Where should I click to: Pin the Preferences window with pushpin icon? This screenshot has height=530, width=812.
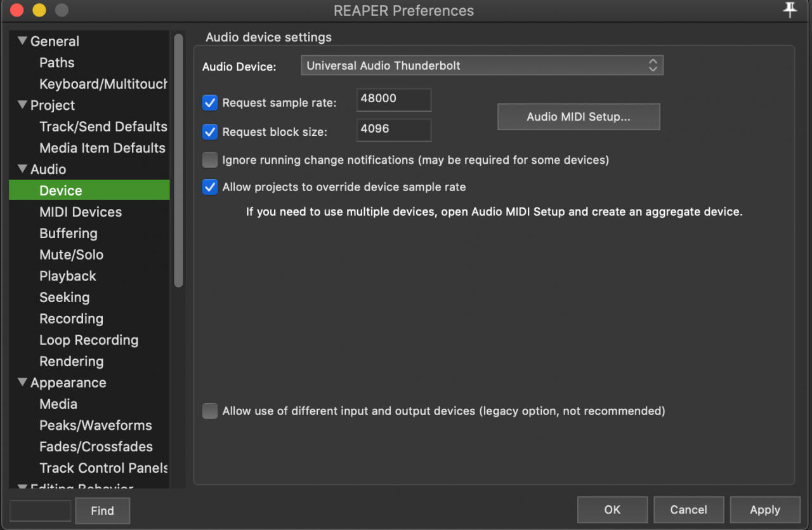[790, 10]
